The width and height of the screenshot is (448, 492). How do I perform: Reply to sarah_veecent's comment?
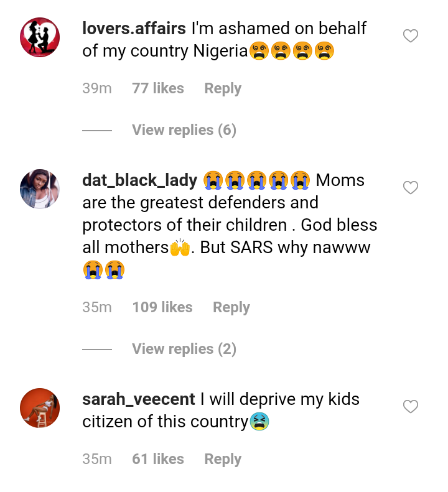(x=223, y=459)
